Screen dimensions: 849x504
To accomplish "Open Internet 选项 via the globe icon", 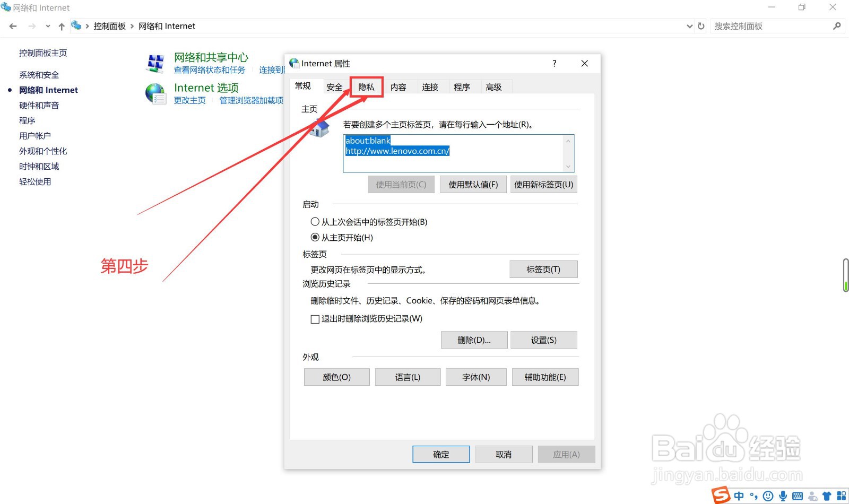I will point(155,93).
